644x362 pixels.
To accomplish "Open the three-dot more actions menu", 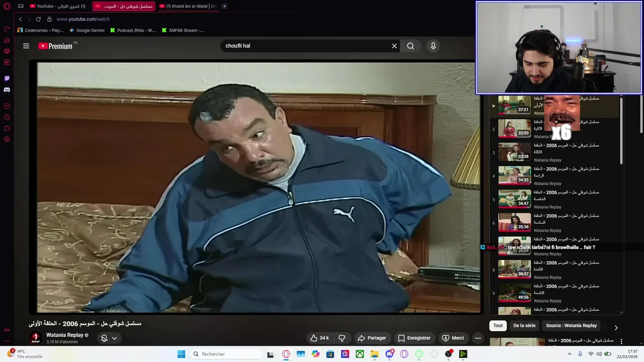I will (x=478, y=338).
